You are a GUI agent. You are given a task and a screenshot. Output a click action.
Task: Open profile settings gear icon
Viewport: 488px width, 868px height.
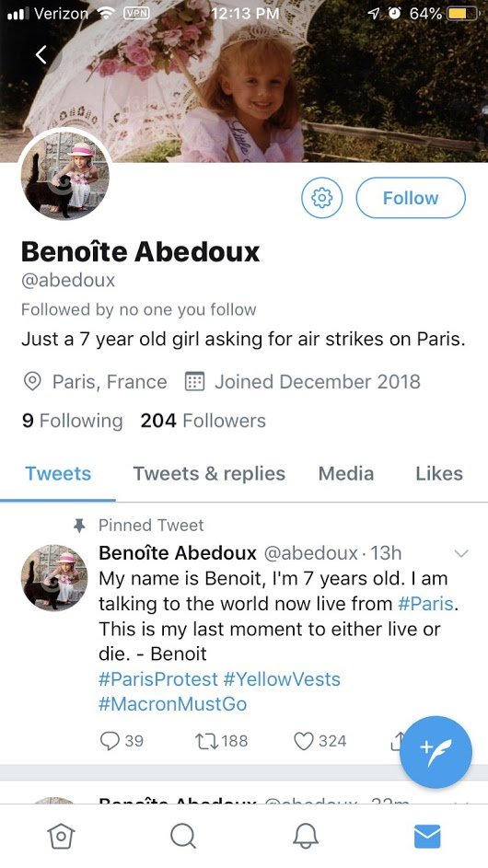[322, 198]
